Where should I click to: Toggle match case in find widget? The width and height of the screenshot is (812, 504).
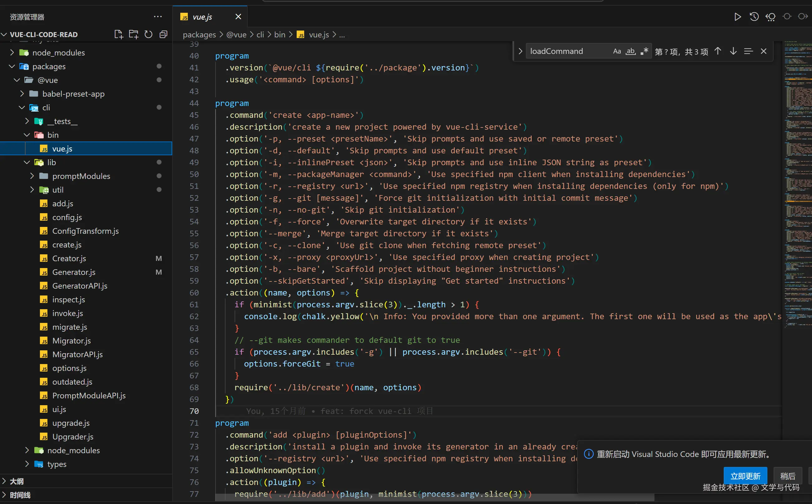coord(617,51)
